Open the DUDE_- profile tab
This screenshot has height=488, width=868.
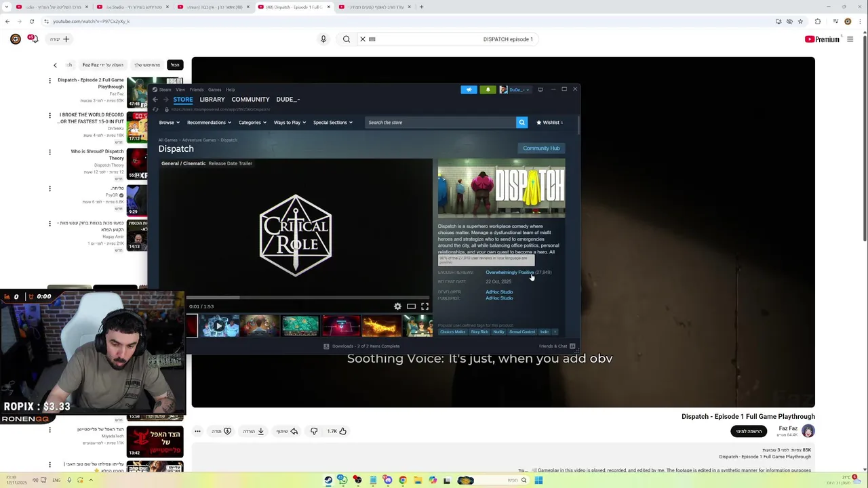pyautogui.click(x=288, y=100)
